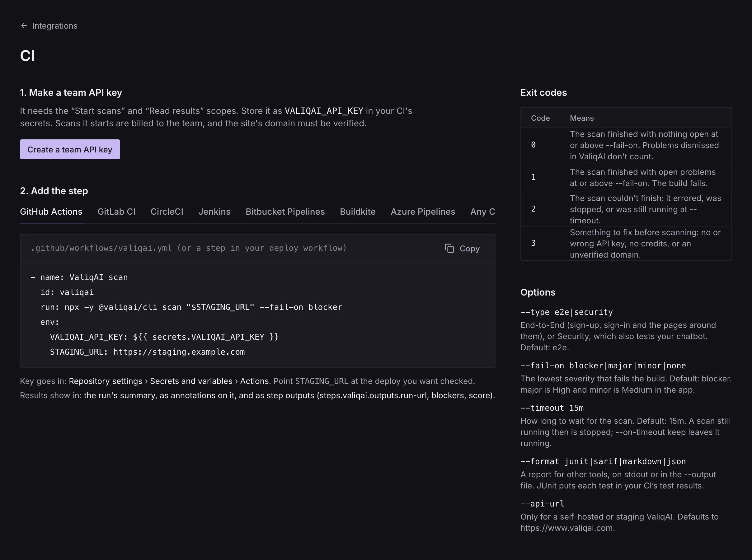
Task: Click exit code 3 cell
Action: coord(533,243)
